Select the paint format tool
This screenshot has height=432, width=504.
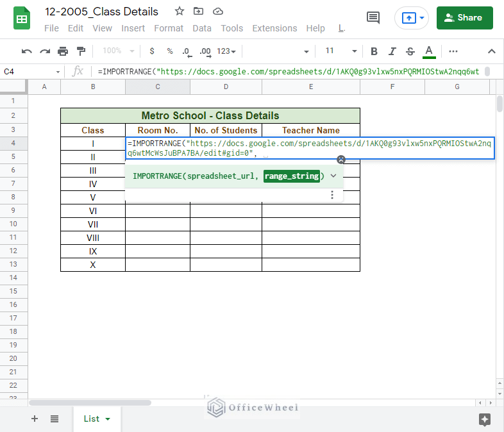click(x=81, y=51)
